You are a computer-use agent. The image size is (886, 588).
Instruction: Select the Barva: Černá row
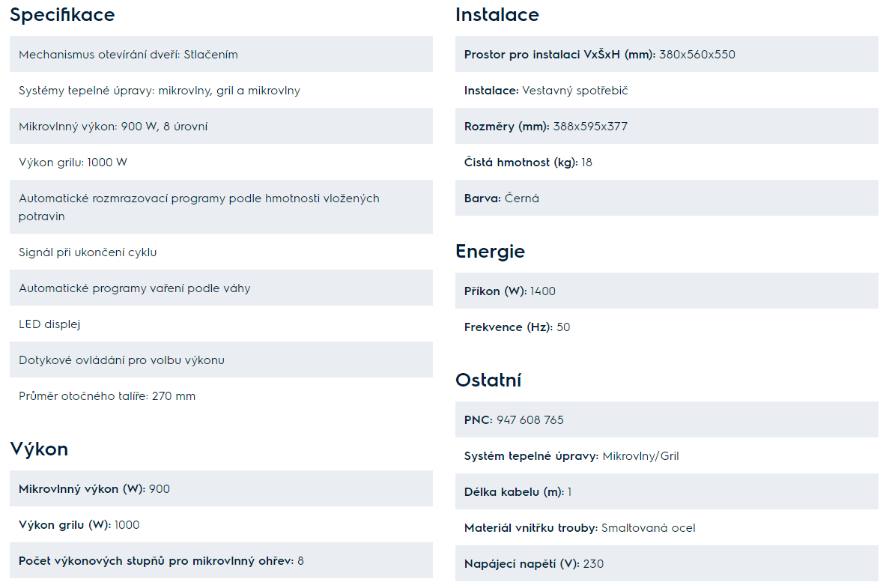[x=667, y=198]
